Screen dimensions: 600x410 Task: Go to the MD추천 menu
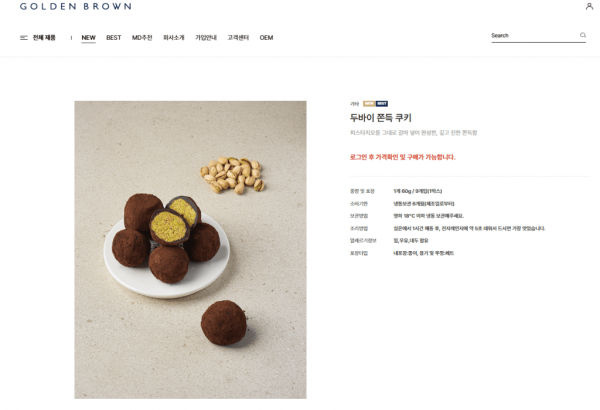(142, 38)
